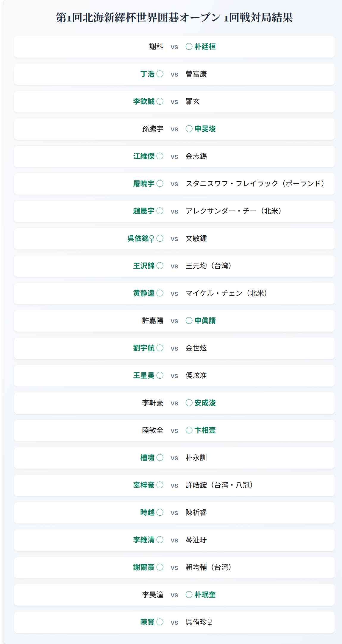The width and height of the screenshot is (342, 644).
Task: Click on 許皓鋐（台湾・八冠）
Action: coord(219,485)
